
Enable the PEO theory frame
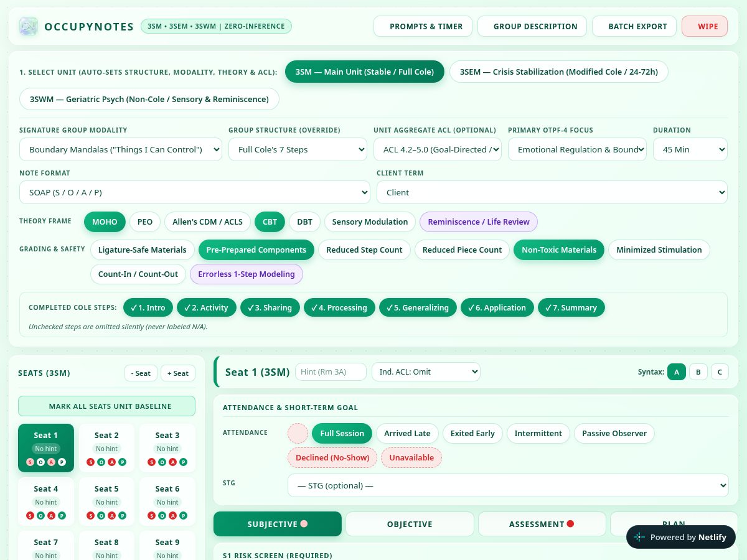tap(145, 222)
